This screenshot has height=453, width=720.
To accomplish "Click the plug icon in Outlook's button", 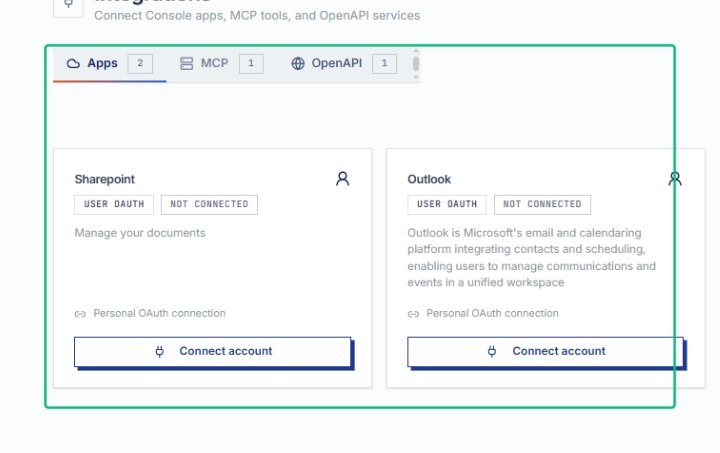I will [x=492, y=352].
